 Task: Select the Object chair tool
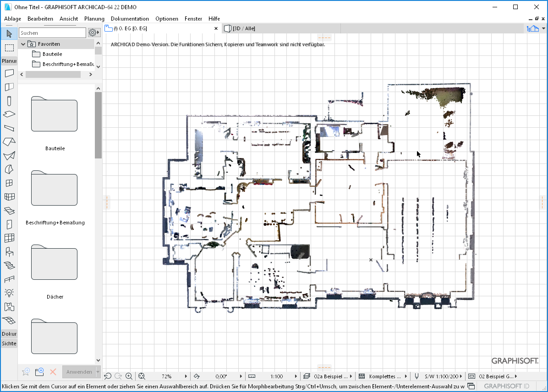[9, 251]
